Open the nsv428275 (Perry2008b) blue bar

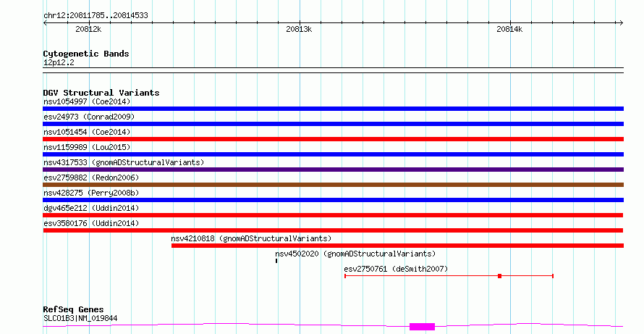(x=333, y=200)
